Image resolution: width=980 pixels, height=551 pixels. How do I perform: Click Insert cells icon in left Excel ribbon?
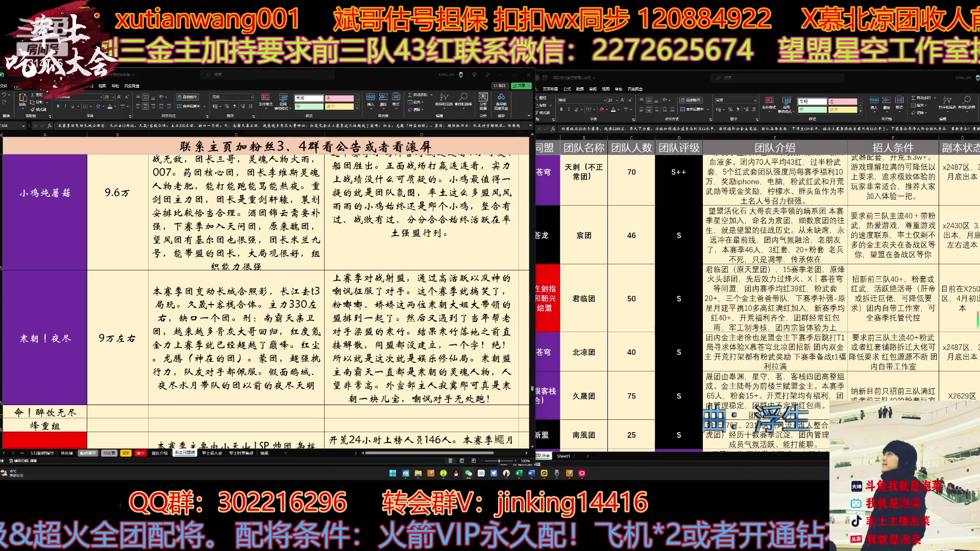(x=371, y=96)
